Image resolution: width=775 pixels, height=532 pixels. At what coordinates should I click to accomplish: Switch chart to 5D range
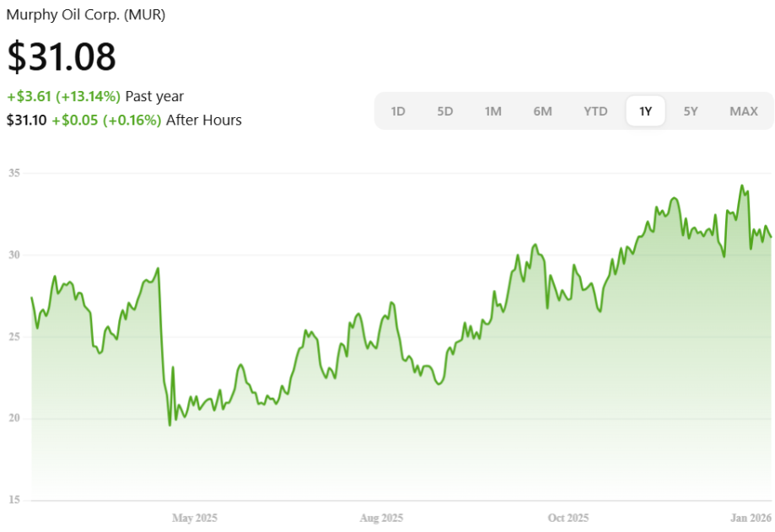click(445, 111)
